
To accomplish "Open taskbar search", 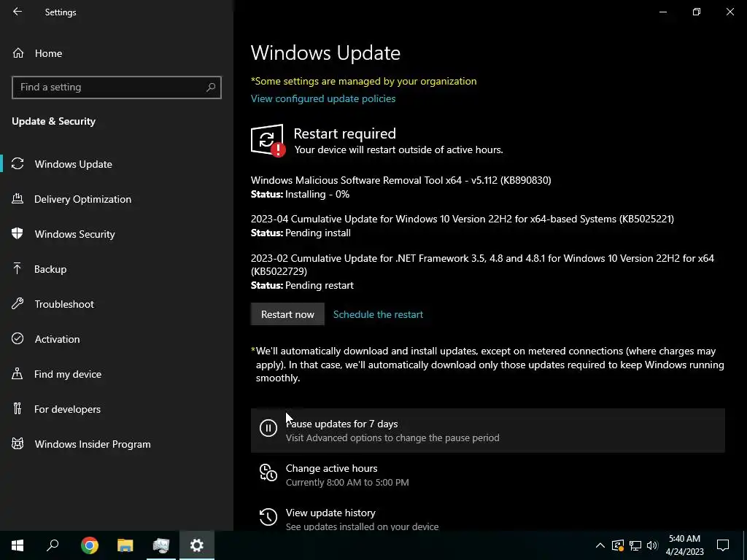I will click(53, 545).
